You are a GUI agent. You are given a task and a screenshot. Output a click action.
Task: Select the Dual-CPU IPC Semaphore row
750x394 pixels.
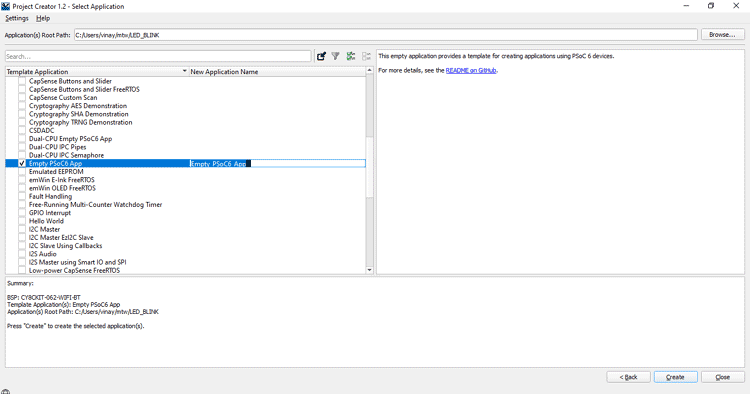(66, 155)
